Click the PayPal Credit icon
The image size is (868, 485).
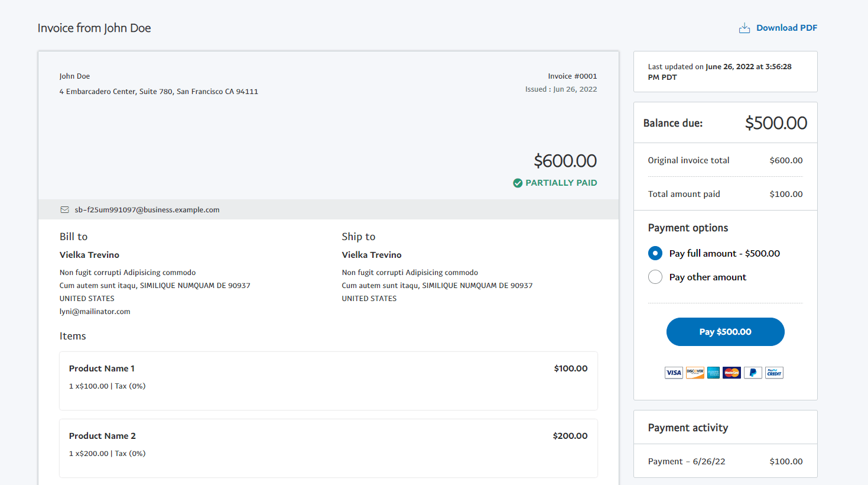pos(774,373)
